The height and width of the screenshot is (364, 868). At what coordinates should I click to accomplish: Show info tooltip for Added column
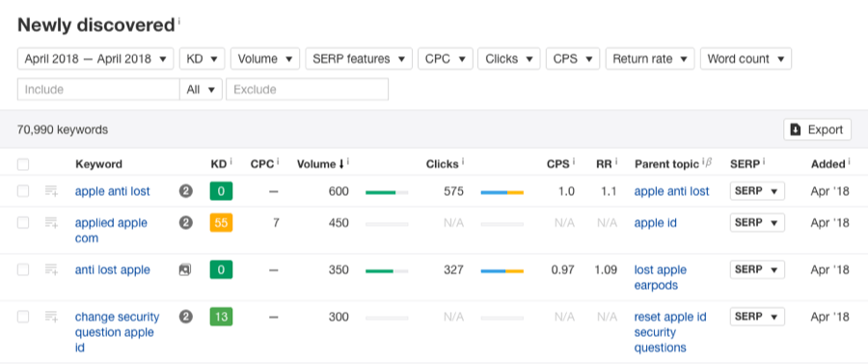pos(848,161)
